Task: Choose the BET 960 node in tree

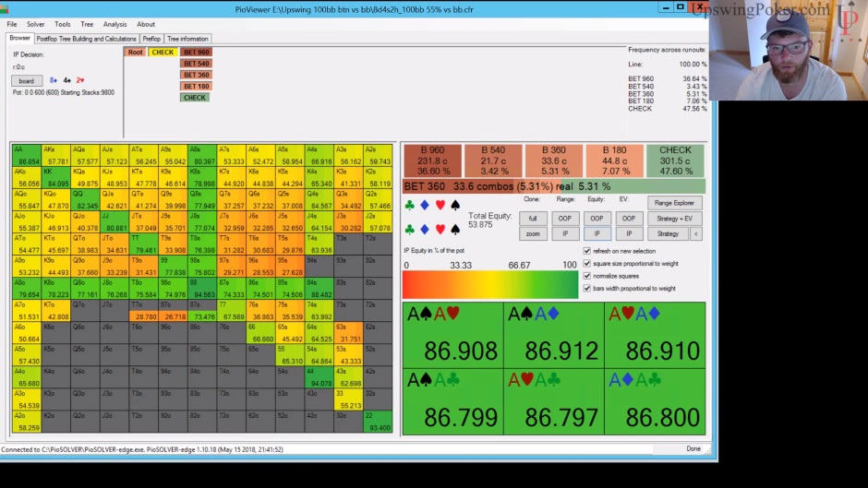Action: [x=196, y=52]
